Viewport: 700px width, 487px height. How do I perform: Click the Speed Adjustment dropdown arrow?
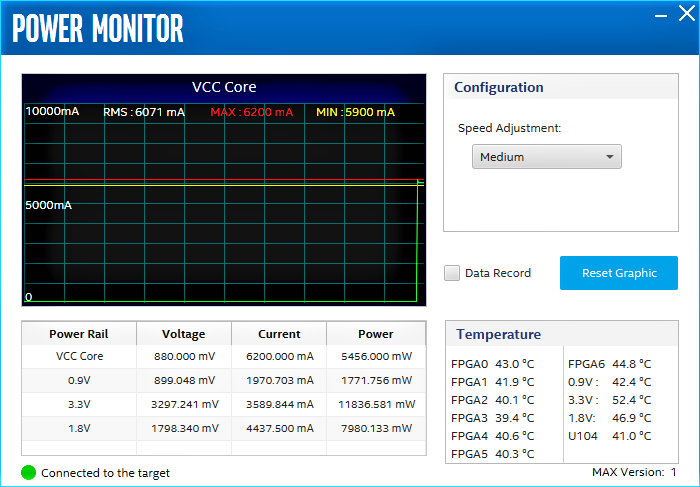[x=609, y=157]
